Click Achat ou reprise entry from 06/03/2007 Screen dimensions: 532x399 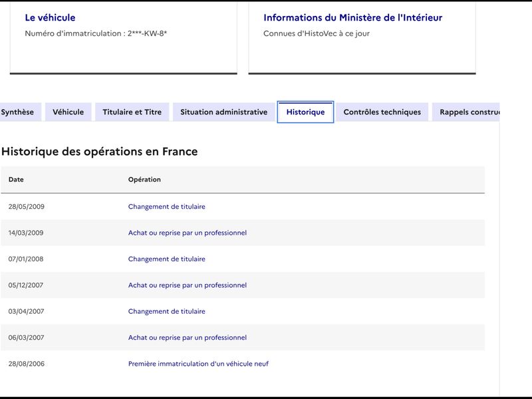[188, 337]
